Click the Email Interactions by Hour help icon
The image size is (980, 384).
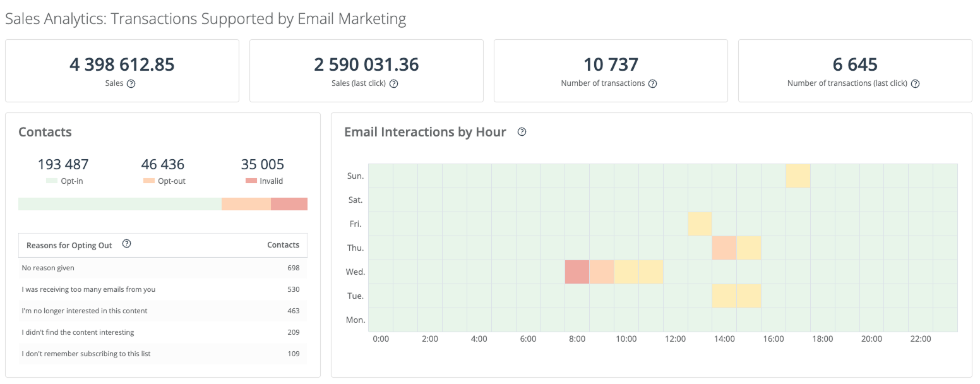(522, 132)
